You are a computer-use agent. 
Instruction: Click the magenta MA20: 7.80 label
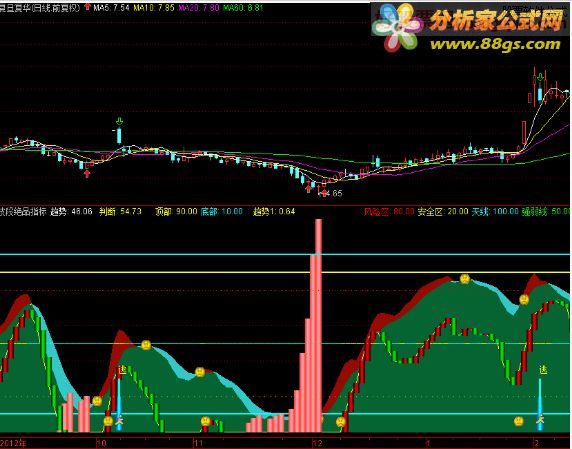click(x=198, y=8)
